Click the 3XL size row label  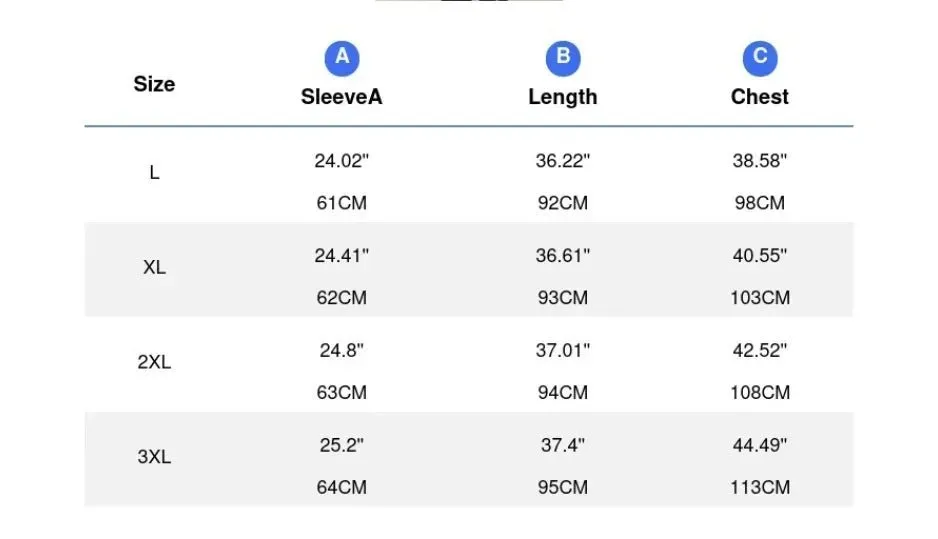tap(154, 456)
